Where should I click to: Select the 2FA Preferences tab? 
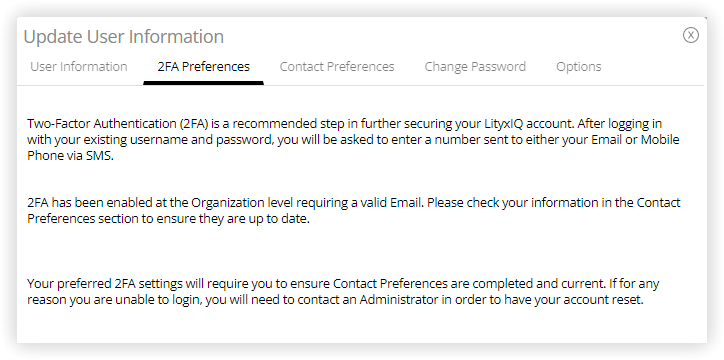coord(204,66)
